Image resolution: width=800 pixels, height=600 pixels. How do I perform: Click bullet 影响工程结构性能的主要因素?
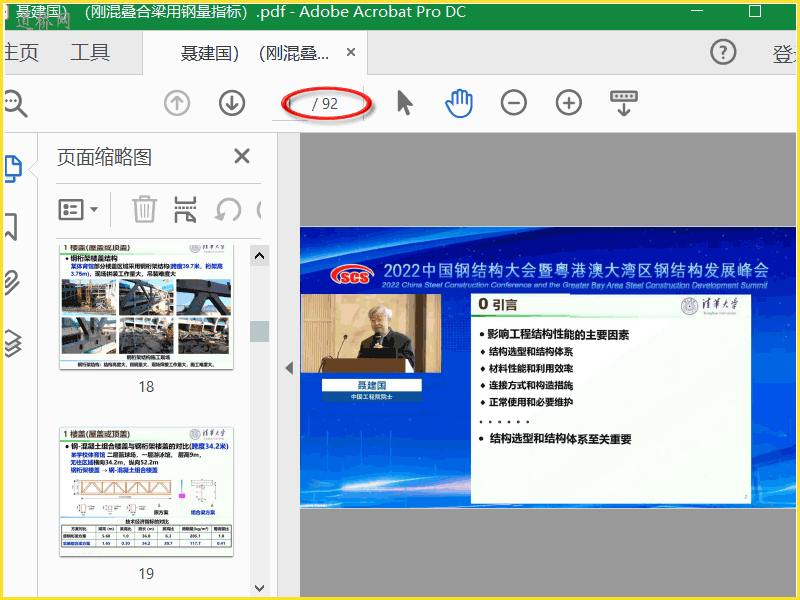tap(558, 335)
